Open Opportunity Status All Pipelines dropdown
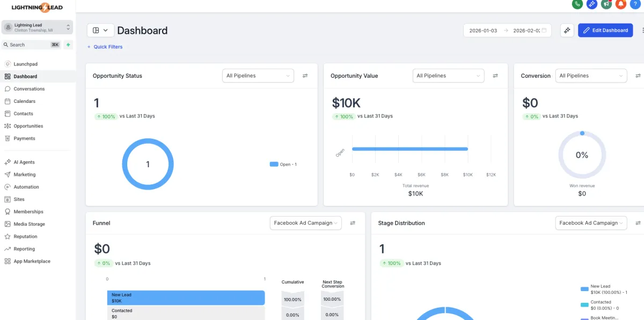This screenshot has width=644, height=320. pyautogui.click(x=258, y=76)
